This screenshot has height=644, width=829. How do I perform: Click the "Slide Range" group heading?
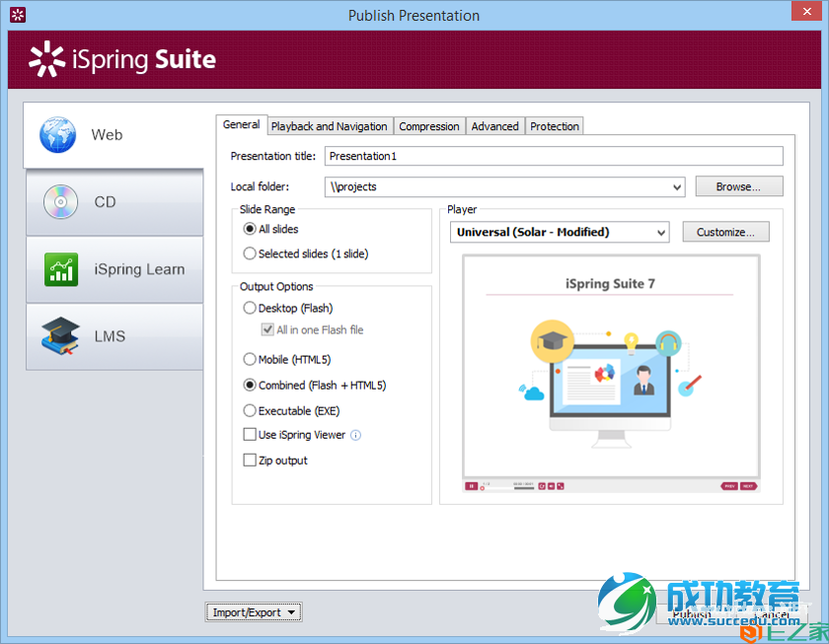tap(267, 210)
